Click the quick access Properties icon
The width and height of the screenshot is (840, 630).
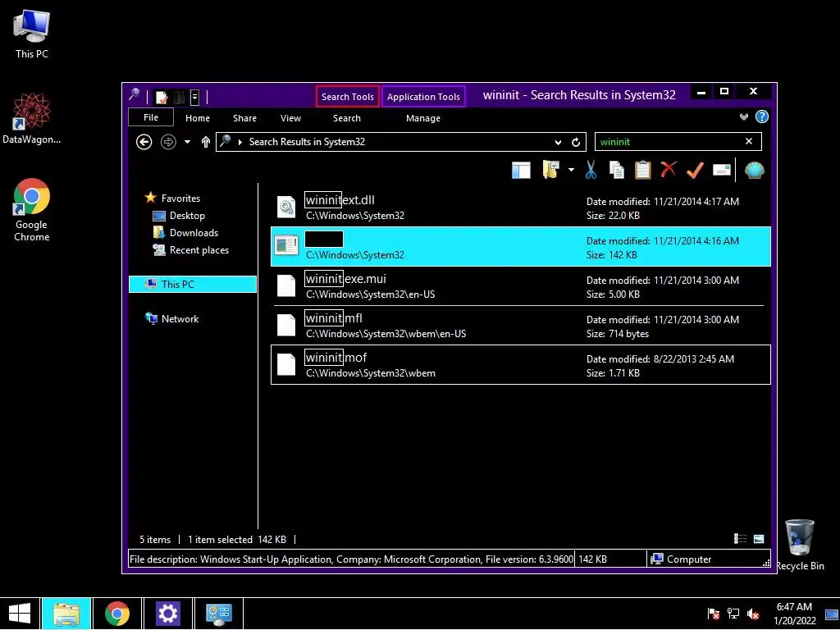tap(162, 97)
